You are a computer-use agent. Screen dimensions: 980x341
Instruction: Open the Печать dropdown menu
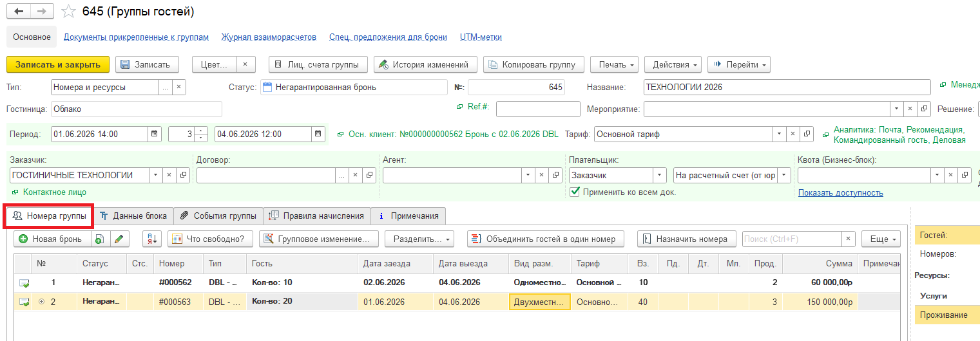[613, 64]
